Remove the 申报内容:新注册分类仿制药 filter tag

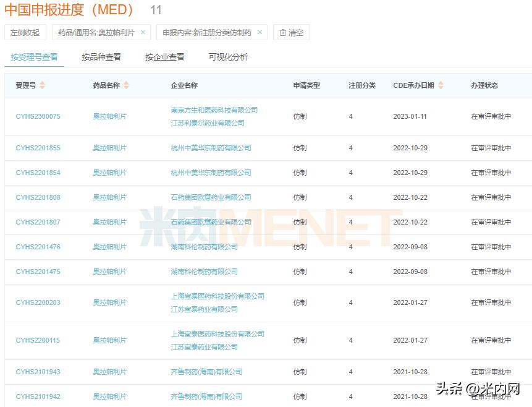(x=259, y=32)
